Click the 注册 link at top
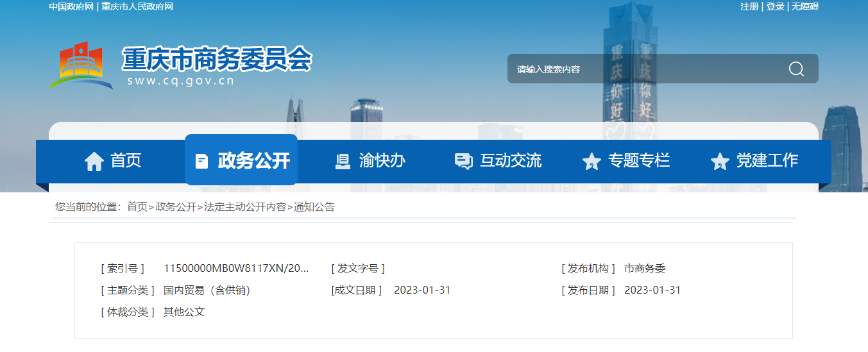 pos(749,6)
